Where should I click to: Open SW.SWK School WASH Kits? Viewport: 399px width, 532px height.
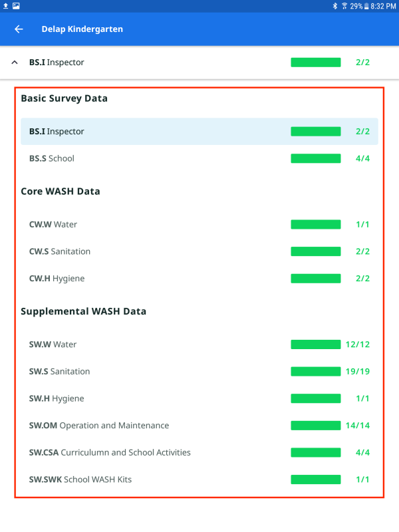tap(199, 479)
